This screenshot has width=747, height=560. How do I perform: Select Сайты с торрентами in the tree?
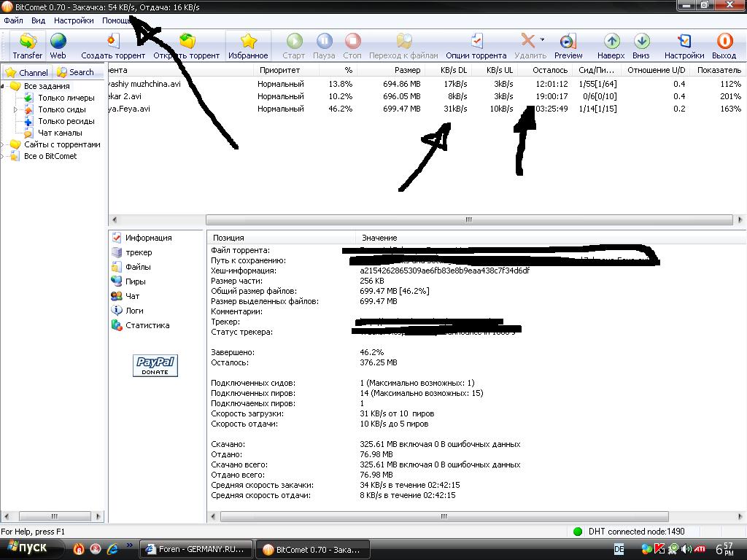click(63, 144)
